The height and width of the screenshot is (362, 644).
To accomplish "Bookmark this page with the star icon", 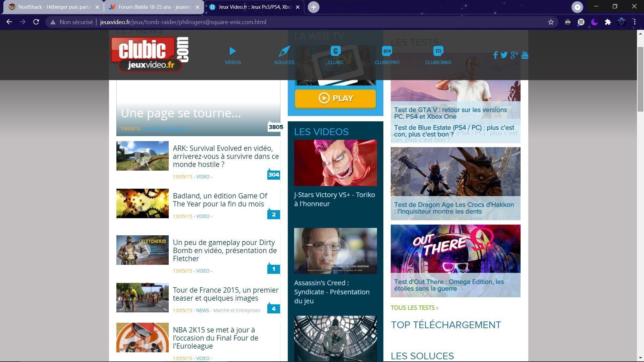I will tap(551, 22).
